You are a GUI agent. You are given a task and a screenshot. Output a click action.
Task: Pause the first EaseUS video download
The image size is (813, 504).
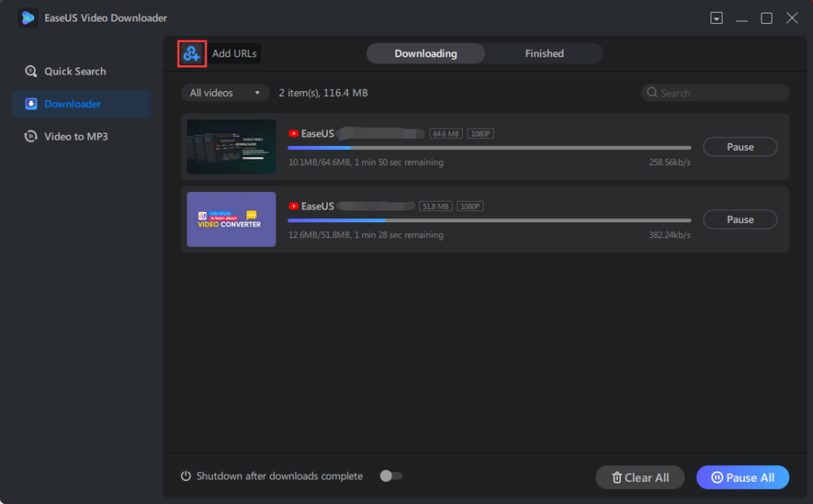[740, 147]
